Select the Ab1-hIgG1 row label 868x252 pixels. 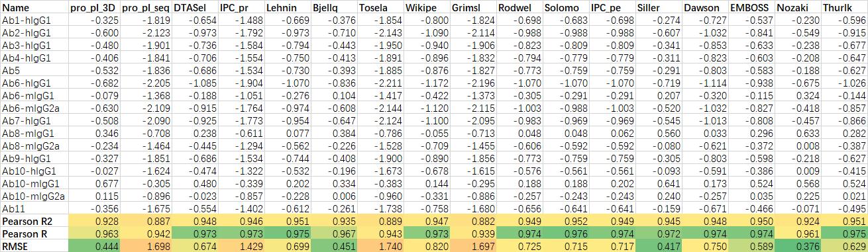[34, 21]
